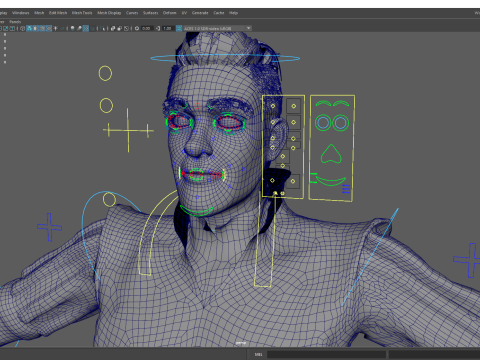This screenshot has height=360, width=480.
Task: Open the Help menu
Action: (x=233, y=13)
